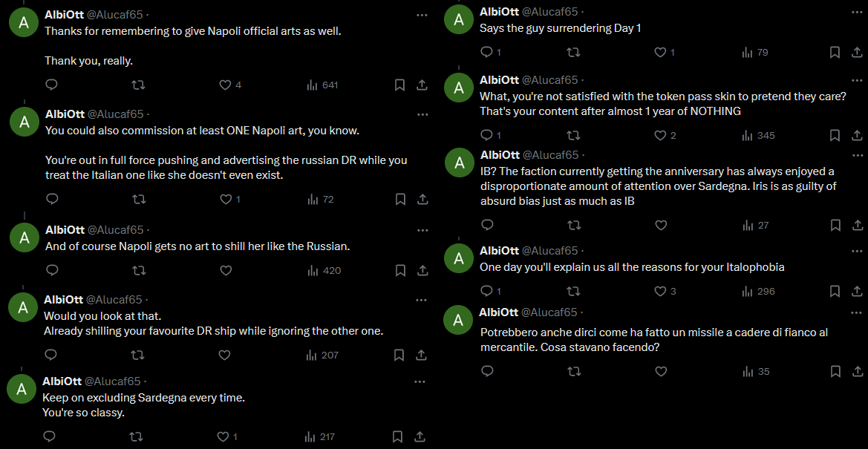Retweet the Italian 'Potrebbero anche dirci' tweet
868x449 pixels.
pos(574,371)
